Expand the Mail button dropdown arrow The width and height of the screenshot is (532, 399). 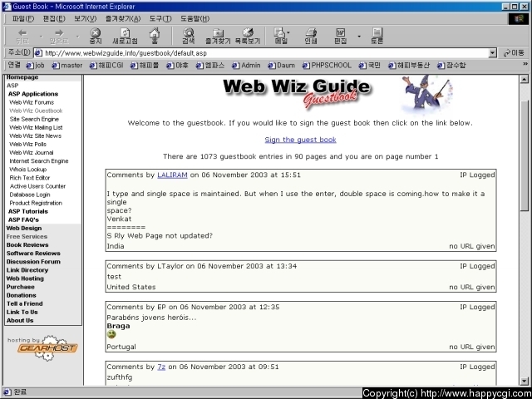point(288,33)
